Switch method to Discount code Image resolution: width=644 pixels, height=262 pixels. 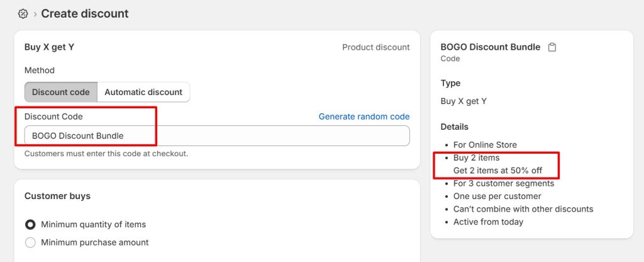pos(61,92)
